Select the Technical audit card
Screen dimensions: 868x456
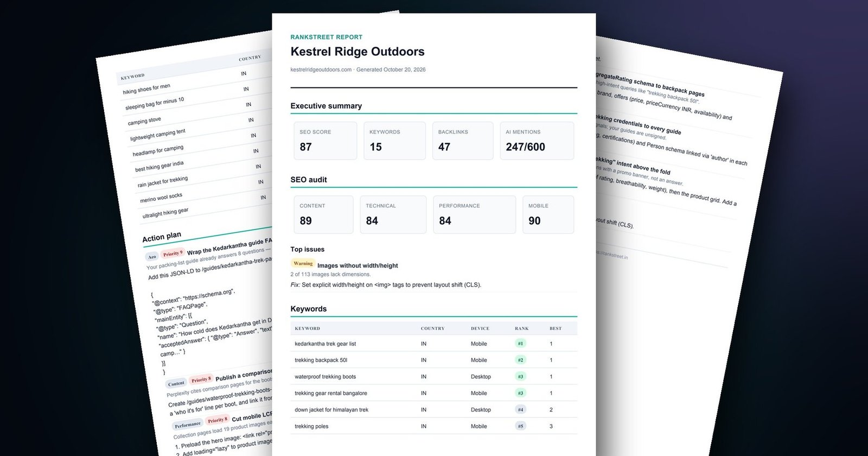coord(393,214)
